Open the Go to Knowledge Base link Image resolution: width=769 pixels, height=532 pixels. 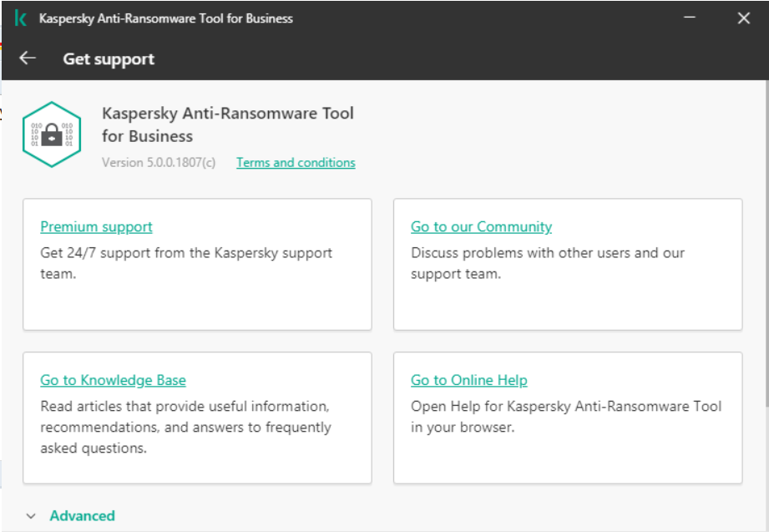[113, 380]
